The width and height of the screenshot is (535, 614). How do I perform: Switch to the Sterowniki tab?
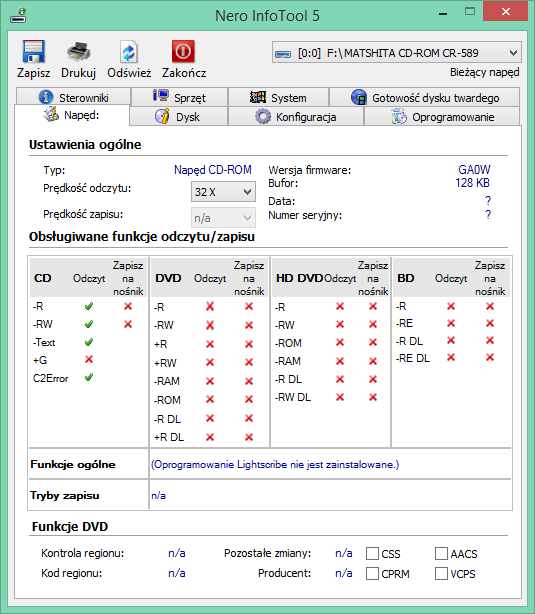coord(73,97)
